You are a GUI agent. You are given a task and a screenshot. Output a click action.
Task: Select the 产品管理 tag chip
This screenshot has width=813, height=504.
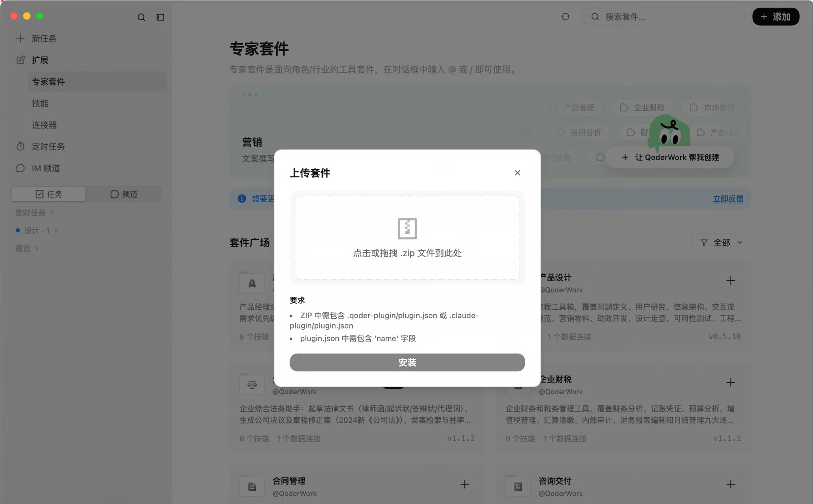pyautogui.click(x=572, y=107)
